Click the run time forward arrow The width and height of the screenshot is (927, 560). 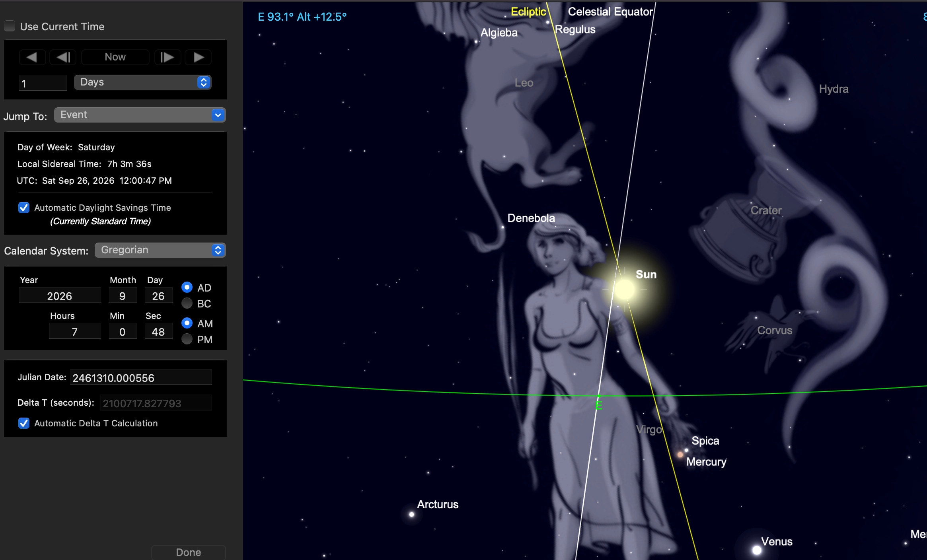[199, 57]
